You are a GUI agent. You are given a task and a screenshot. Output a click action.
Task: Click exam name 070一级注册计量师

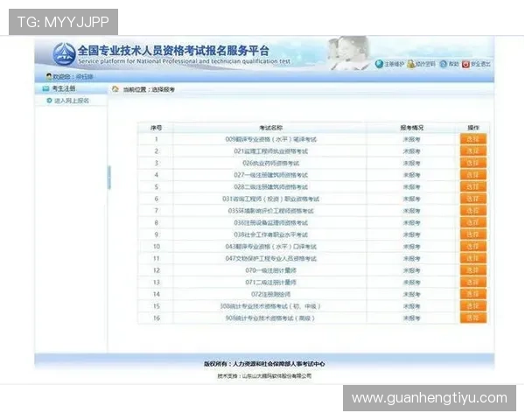click(270, 270)
